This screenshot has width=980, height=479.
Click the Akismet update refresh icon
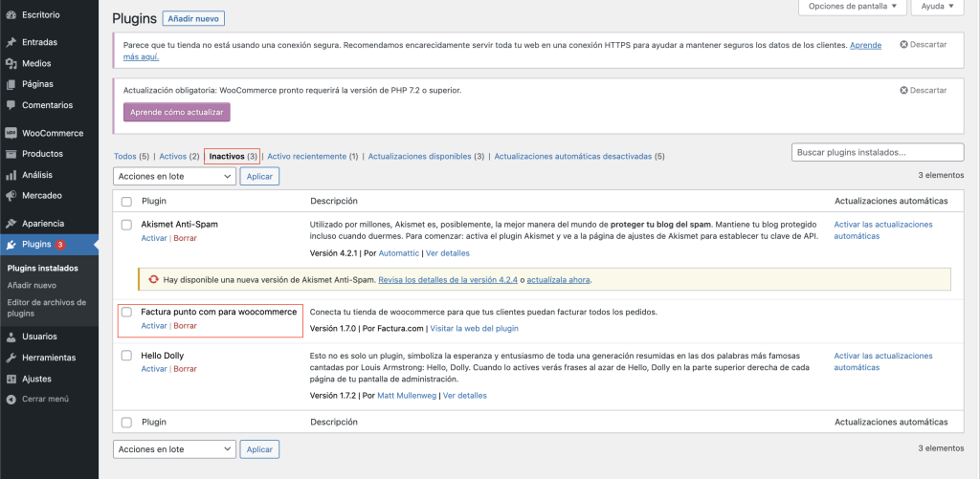[153, 280]
